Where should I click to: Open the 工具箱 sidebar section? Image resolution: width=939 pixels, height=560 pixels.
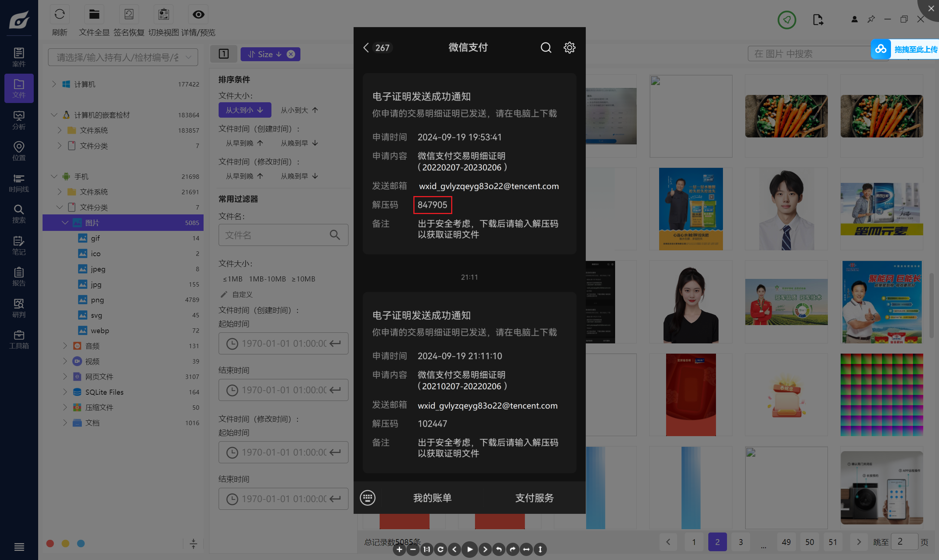click(19, 339)
